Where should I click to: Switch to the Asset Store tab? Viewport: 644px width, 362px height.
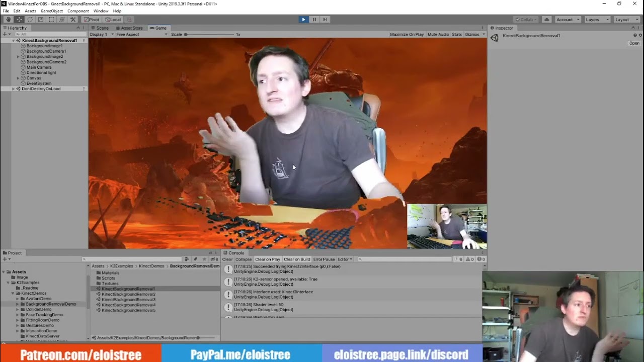pos(129,28)
